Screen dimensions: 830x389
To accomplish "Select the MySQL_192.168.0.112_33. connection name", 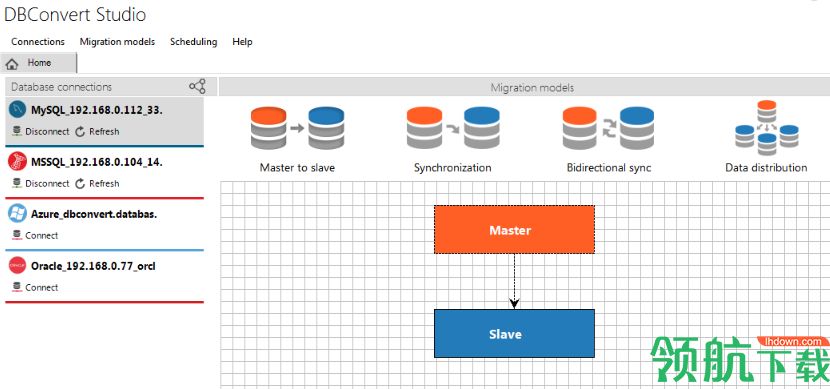I will pyautogui.click(x=97, y=110).
